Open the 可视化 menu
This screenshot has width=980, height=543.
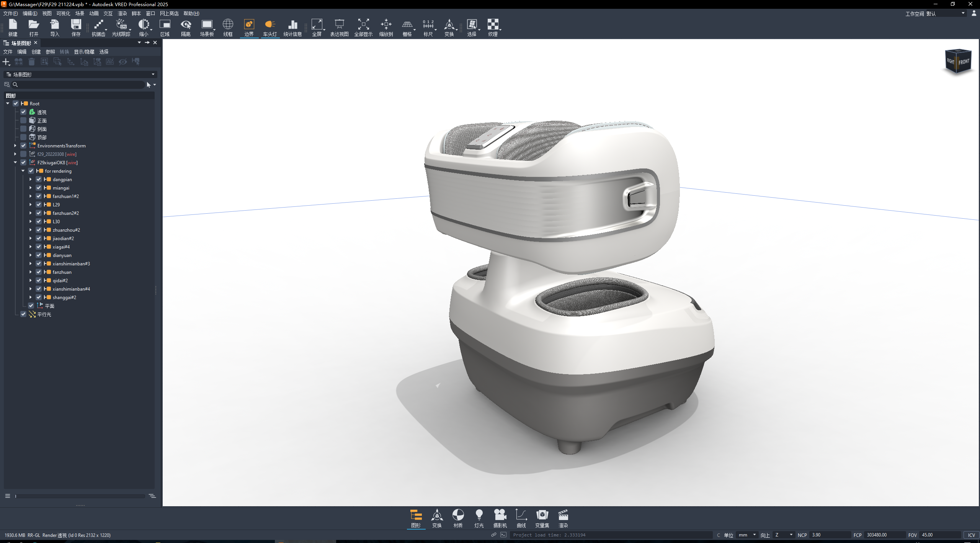63,13
